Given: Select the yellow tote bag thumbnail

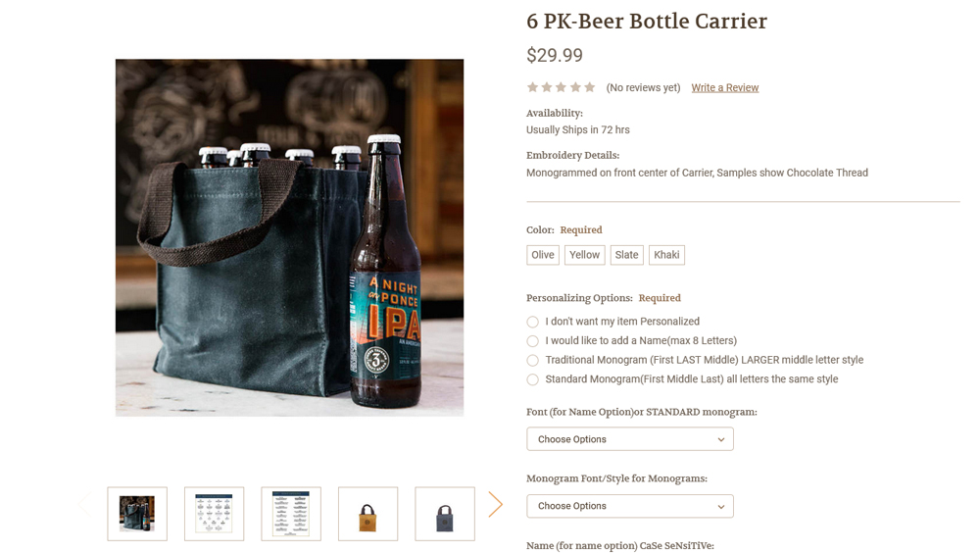Looking at the screenshot, I should click(367, 514).
